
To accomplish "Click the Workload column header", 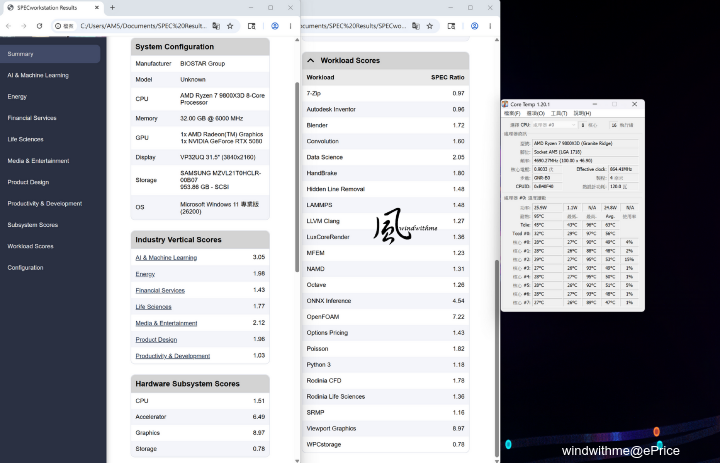I will pyautogui.click(x=320, y=77).
